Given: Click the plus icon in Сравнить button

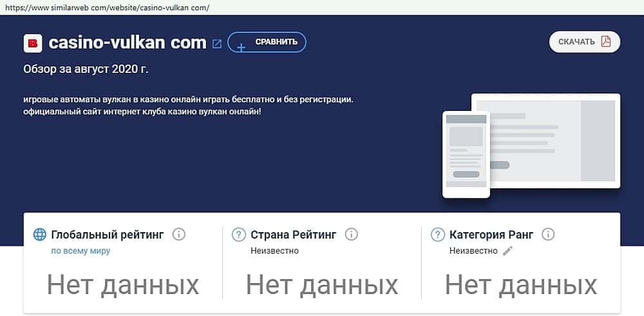Looking at the screenshot, I should click(241, 48).
